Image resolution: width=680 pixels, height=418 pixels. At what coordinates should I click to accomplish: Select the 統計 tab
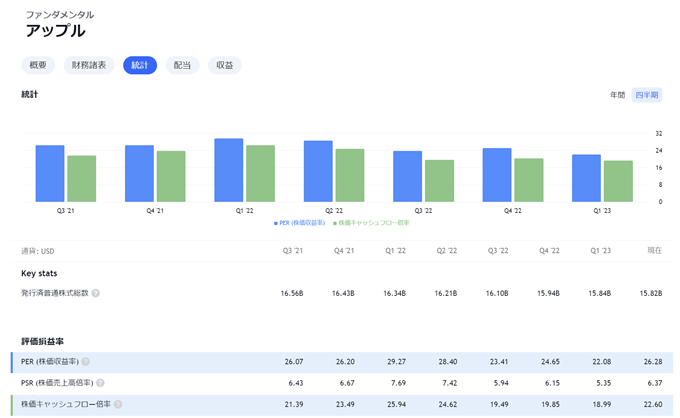(x=140, y=65)
